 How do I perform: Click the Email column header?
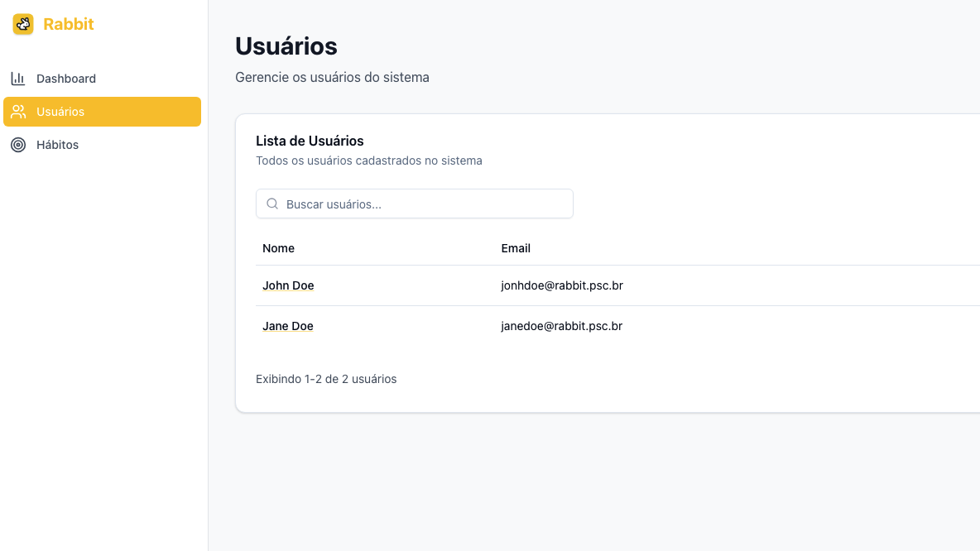pos(516,248)
